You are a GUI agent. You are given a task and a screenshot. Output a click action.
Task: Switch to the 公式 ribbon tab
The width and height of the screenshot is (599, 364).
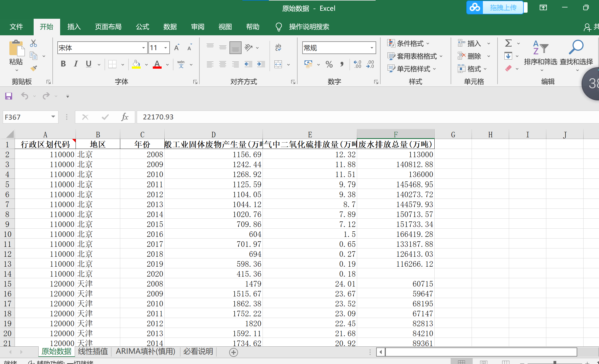(x=143, y=27)
